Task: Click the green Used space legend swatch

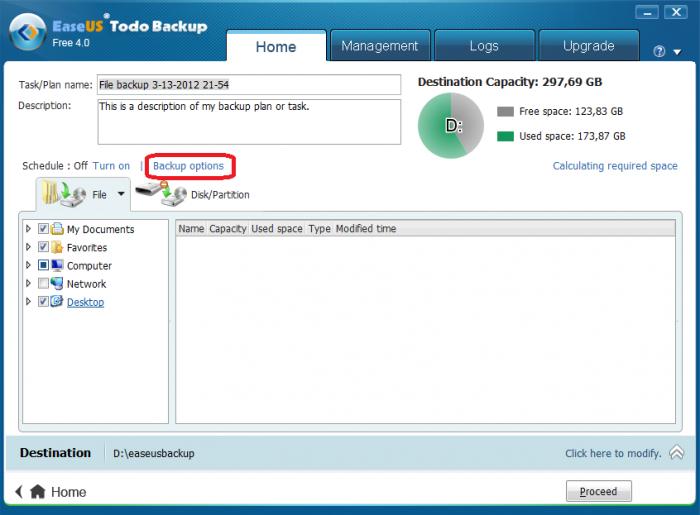Action: (x=505, y=136)
